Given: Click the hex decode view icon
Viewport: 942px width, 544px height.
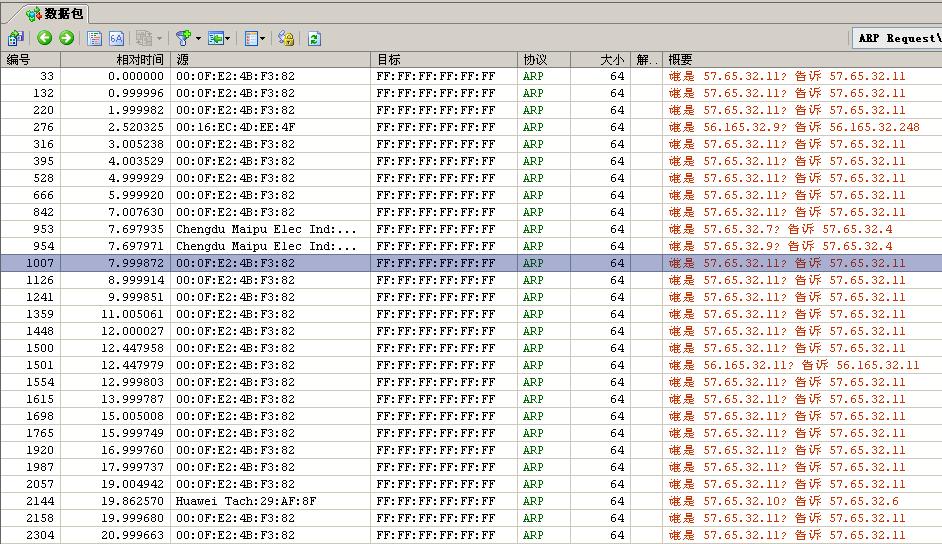Looking at the screenshot, I should 116,38.
